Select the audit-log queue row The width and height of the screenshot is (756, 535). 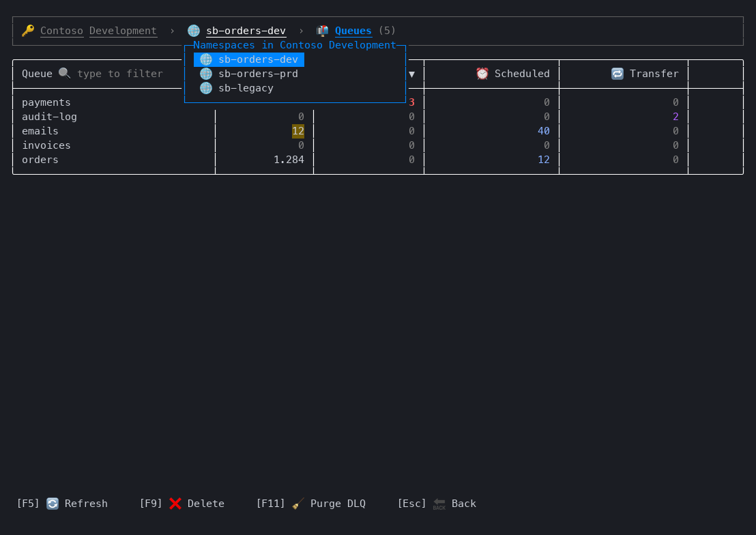pyautogui.click(x=377, y=116)
